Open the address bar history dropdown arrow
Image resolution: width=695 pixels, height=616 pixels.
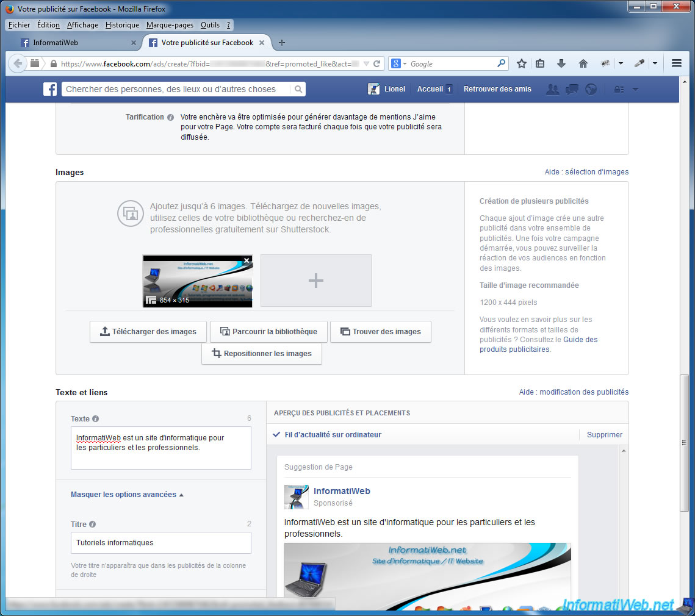[366, 64]
